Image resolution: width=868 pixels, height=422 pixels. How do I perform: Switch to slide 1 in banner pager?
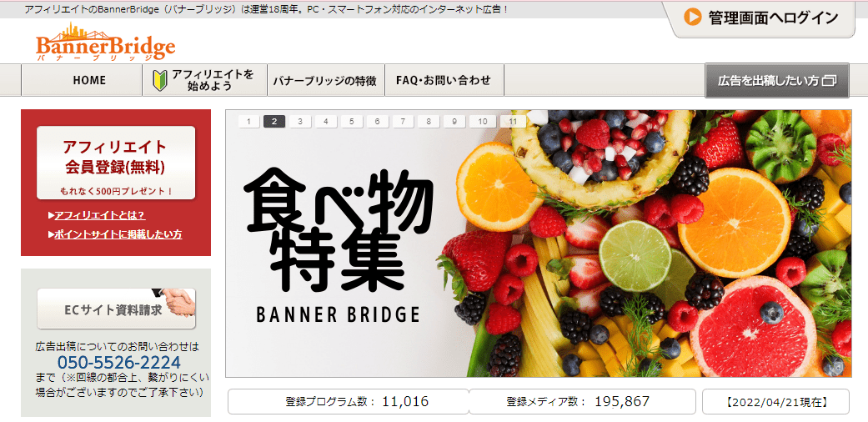pyautogui.click(x=248, y=122)
